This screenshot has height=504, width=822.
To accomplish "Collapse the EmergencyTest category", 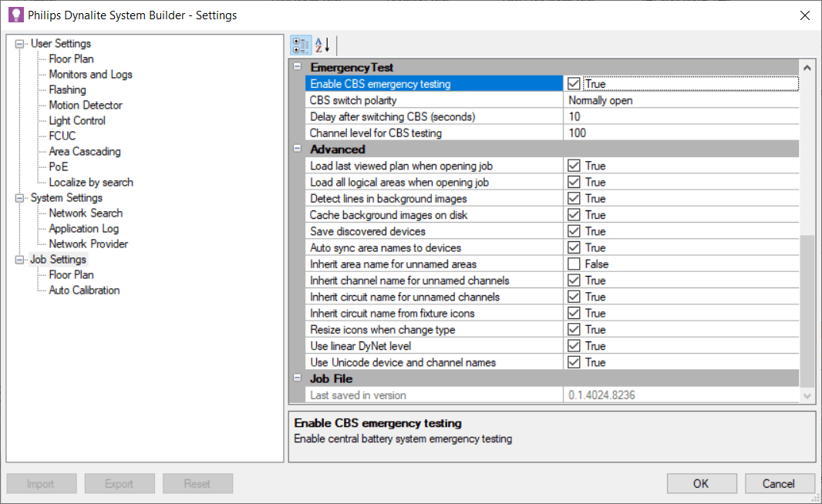I will tap(297, 67).
